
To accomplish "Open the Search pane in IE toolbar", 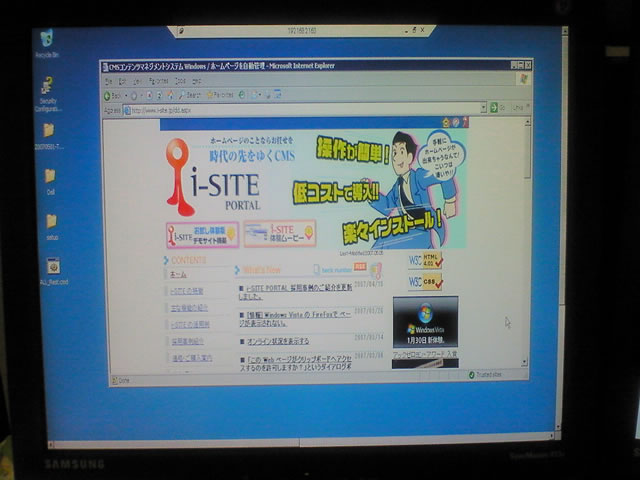I will pos(190,95).
